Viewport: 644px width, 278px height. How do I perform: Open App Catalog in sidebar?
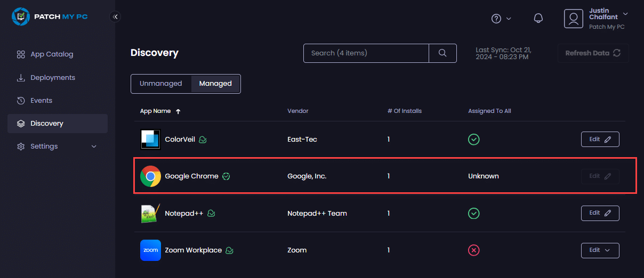click(x=52, y=54)
